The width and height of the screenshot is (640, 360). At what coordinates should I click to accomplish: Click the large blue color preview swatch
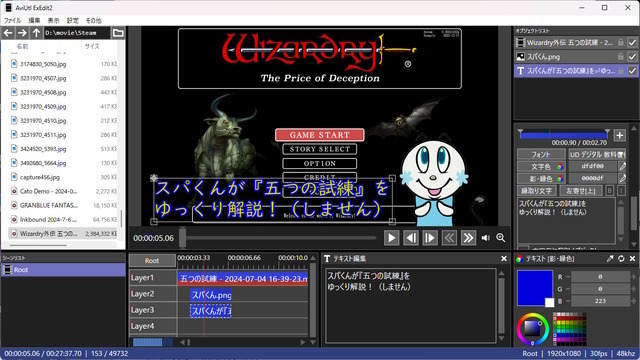pos(534,288)
